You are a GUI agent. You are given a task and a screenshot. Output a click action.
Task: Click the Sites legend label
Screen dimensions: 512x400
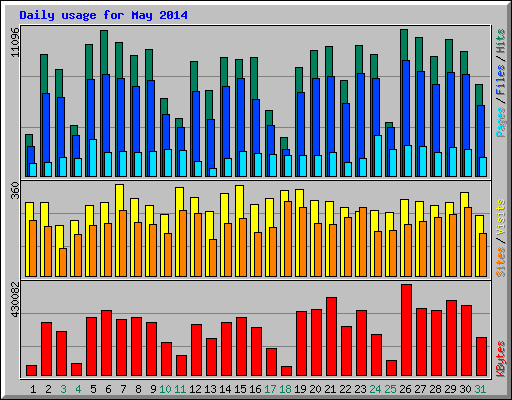tap(501, 262)
